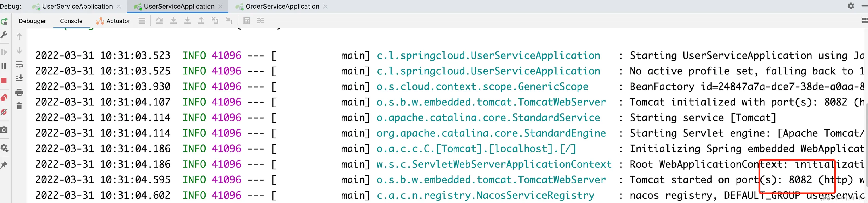
Task: Pin the current debug tab
Action: pyautogui.click(x=4, y=165)
